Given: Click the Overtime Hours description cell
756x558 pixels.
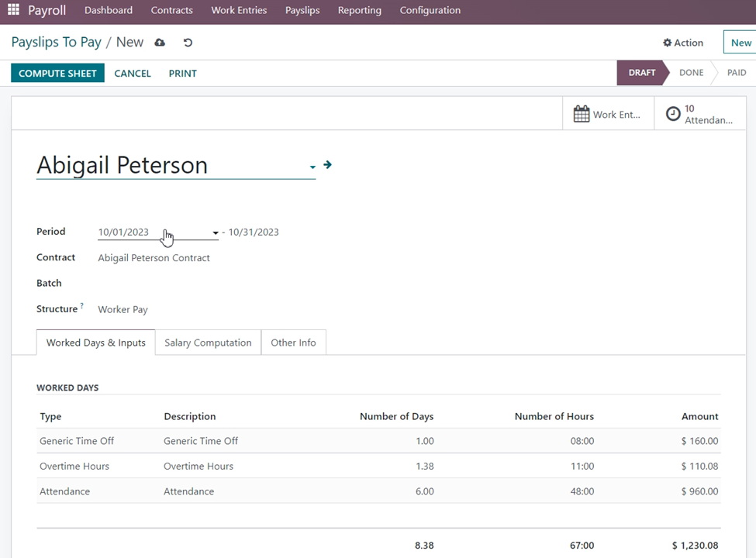Looking at the screenshot, I should coord(198,466).
